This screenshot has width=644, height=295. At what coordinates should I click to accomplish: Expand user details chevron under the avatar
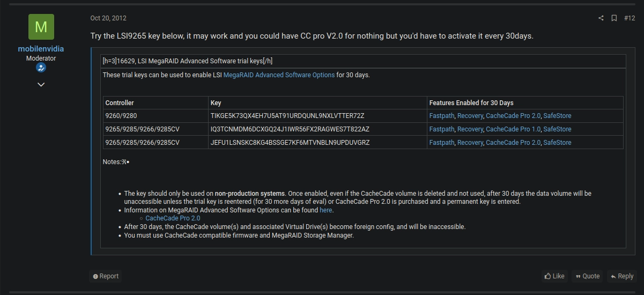tap(41, 84)
